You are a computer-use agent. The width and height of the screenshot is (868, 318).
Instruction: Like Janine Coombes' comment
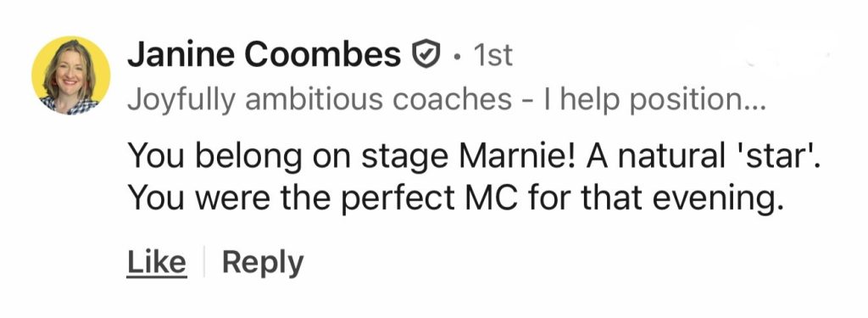(156, 262)
